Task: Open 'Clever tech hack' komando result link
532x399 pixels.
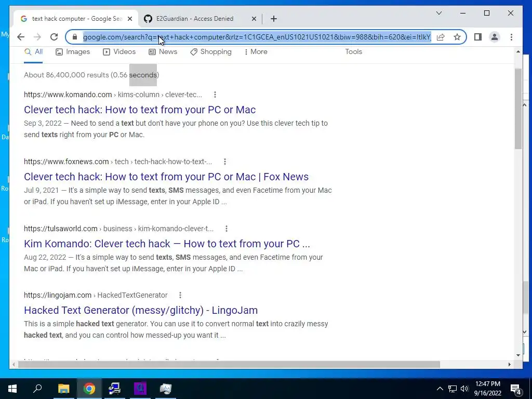Action: coord(140,110)
